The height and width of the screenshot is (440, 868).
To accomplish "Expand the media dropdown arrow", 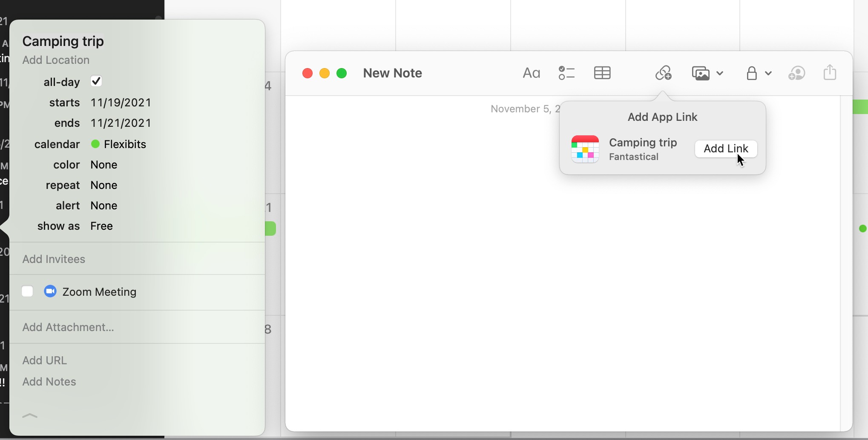I will tap(720, 73).
